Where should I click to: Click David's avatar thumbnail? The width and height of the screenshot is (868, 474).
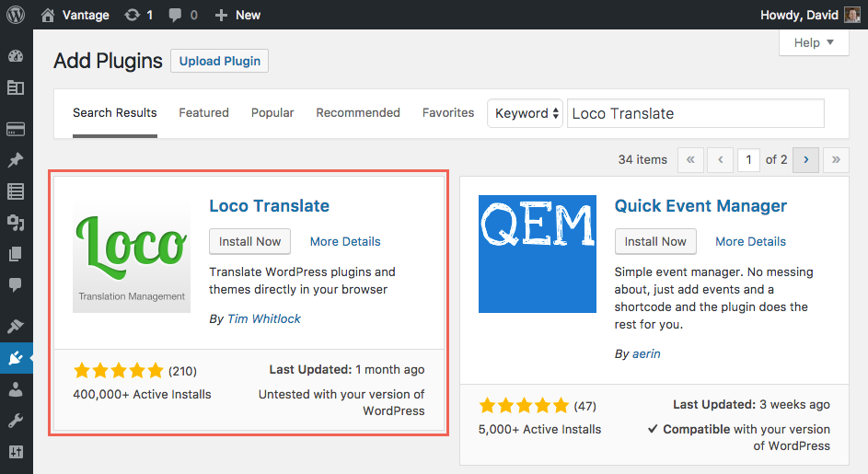tap(852, 15)
